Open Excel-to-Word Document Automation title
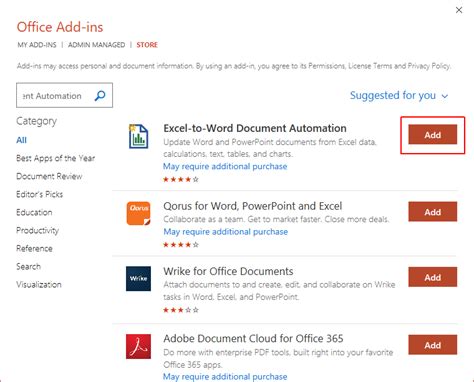 click(255, 128)
